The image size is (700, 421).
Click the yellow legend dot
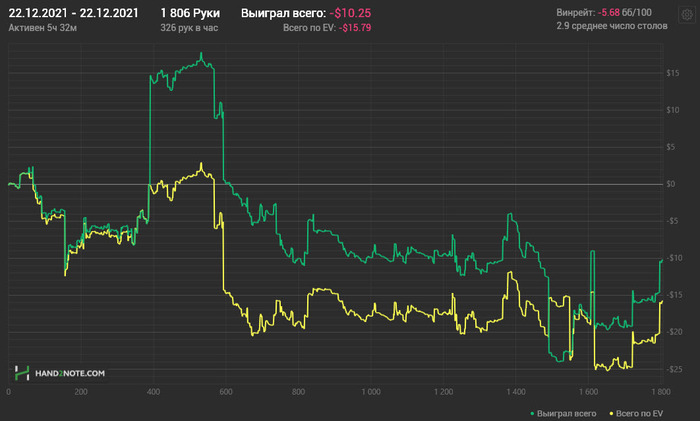(611, 412)
